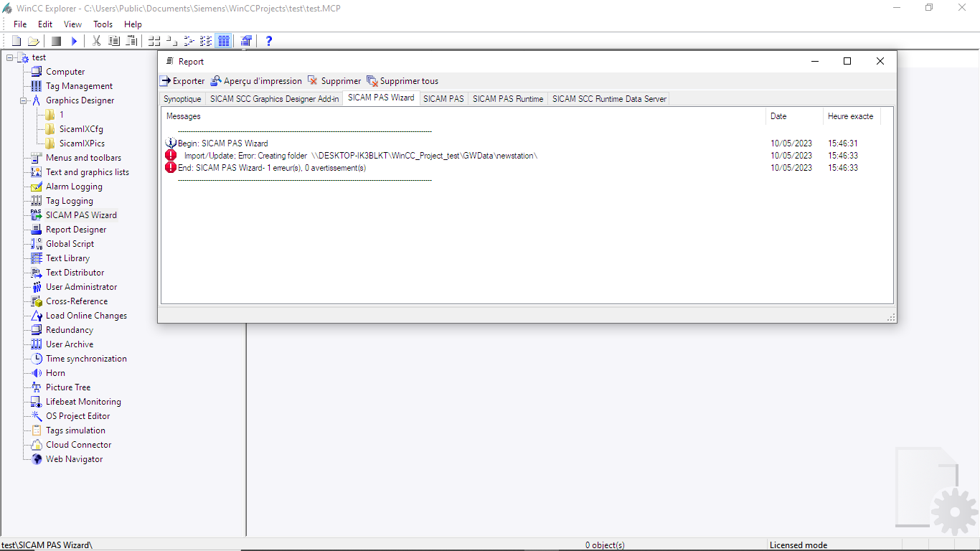
Task: Click the Date column header
Action: pos(794,116)
